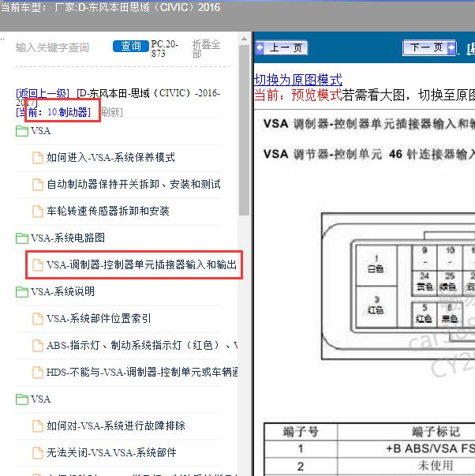This screenshot has width=475, height=476.
Task: Open HDS-不能与-VSA-调制器-控制单元 entry
Action: point(142,372)
